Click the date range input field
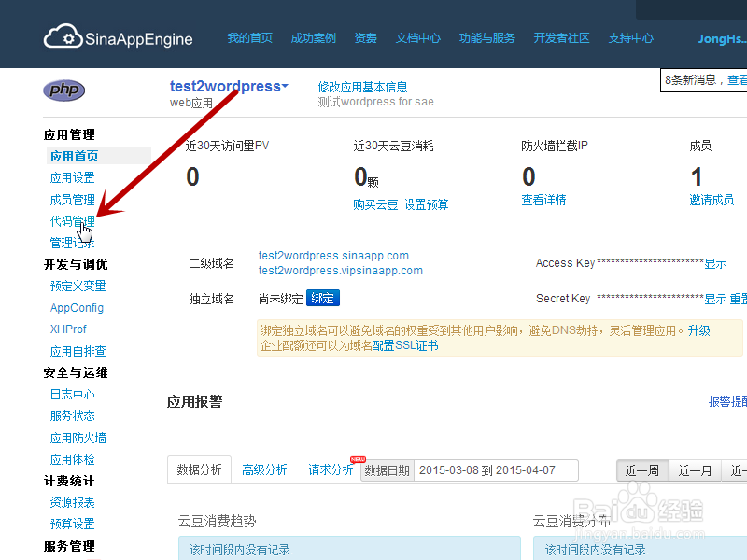This screenshot has height=560, width=747. tap(496, 470)
